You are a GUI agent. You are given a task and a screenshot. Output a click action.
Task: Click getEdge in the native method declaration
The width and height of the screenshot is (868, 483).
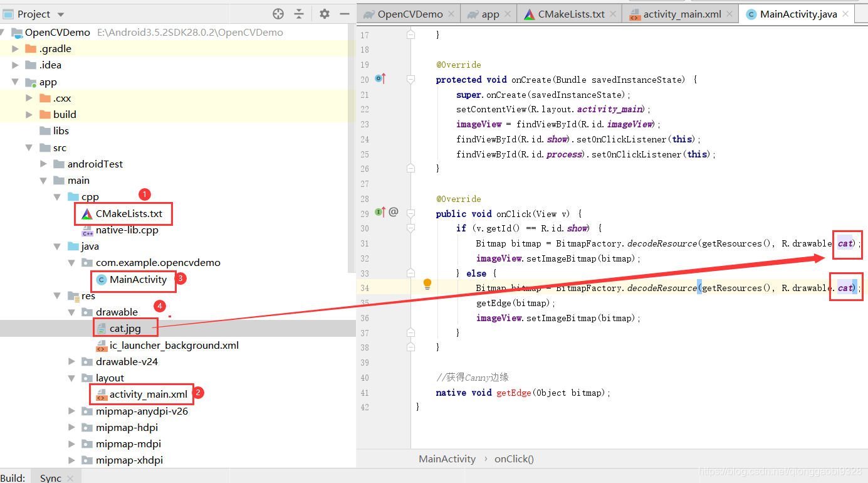(514, 393)
